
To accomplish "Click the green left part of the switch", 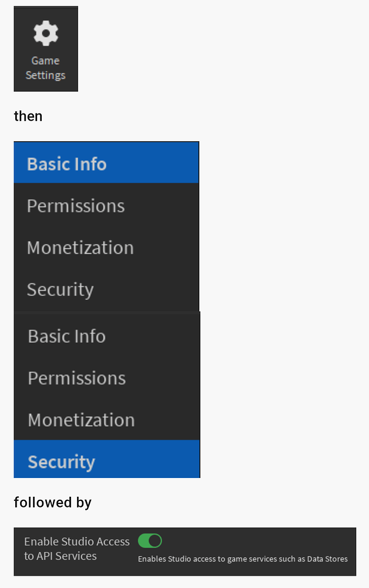I will (x=143, y=541).
